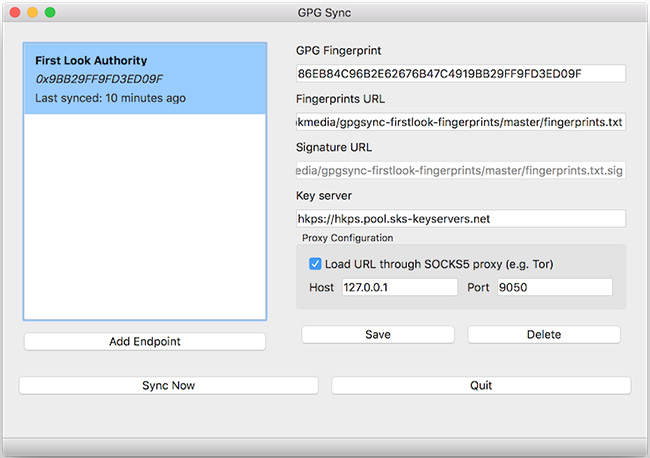Viewport: 650px width, 458px height.
Task: Click the GPG Fingerprint input field
Action: click(x=460, y=74)
